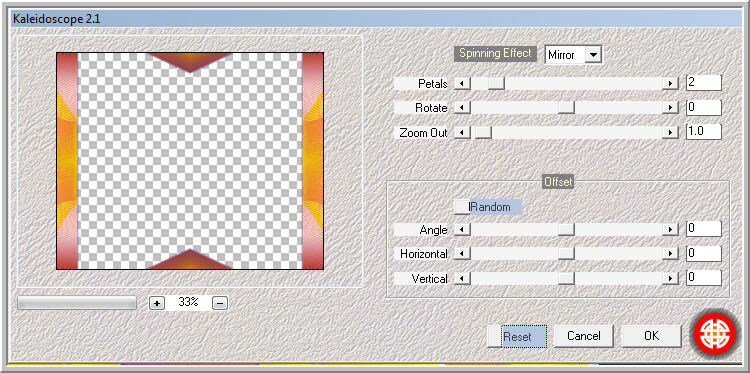Click the Cancel button
750x373 pixels.
click(x=584, y=336)
